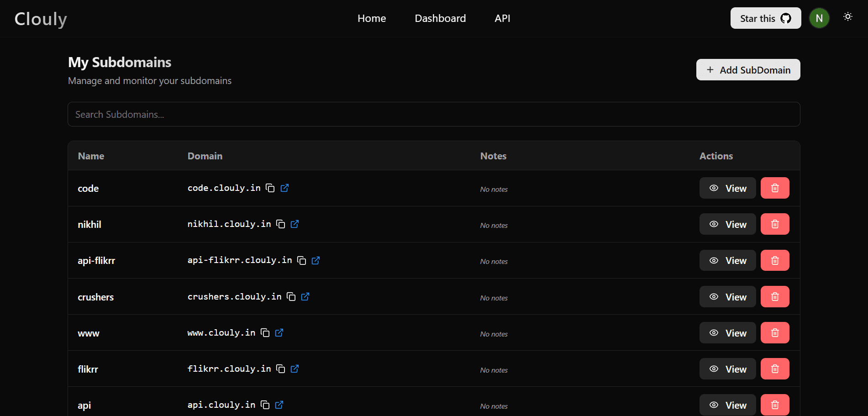Open api.clouly.in external link

pos(279,405)
